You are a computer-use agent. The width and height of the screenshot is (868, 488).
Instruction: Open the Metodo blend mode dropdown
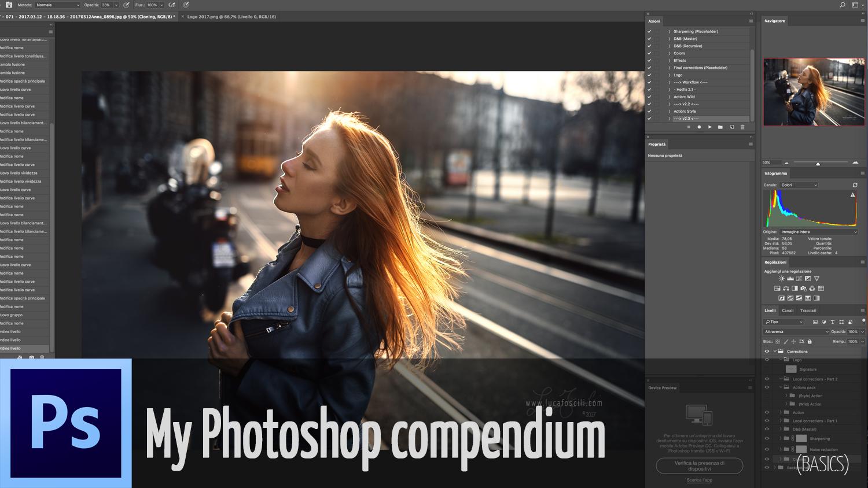point(57,5)
